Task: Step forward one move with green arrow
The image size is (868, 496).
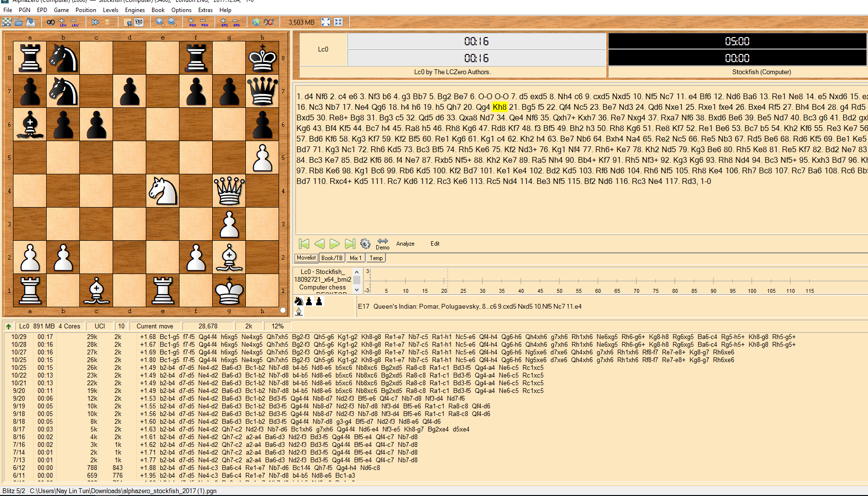Action: tap(335, 244)
